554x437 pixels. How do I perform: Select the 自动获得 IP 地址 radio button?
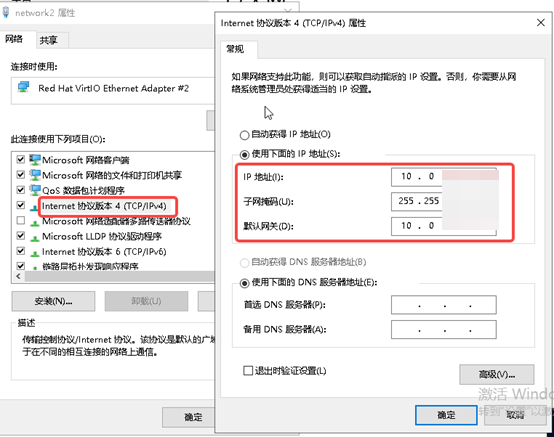tap(244, 135)
